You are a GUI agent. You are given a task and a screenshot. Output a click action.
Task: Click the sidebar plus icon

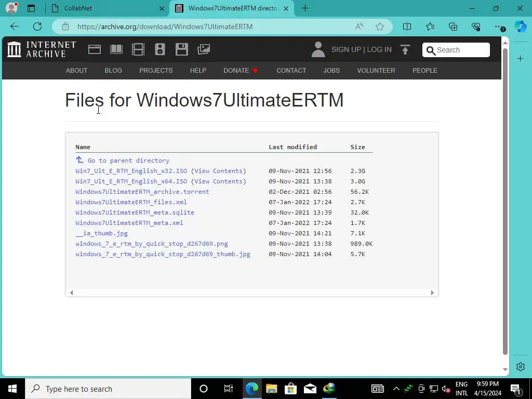pyautogui.click(x=520, y=59)
